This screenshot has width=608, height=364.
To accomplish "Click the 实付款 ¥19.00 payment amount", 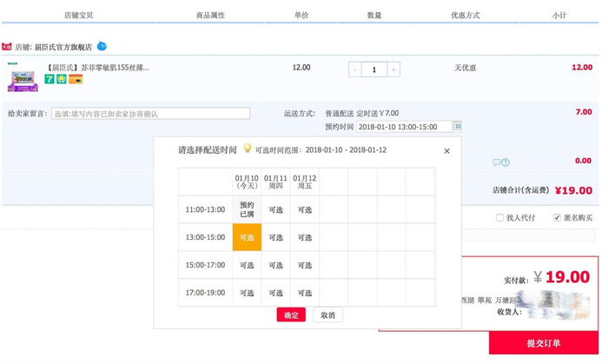I will point(561,277).
